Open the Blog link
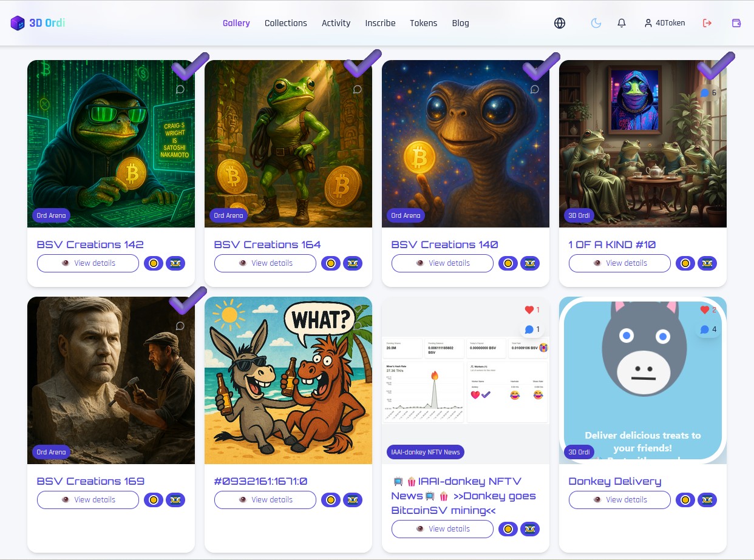 click(461, 23)
